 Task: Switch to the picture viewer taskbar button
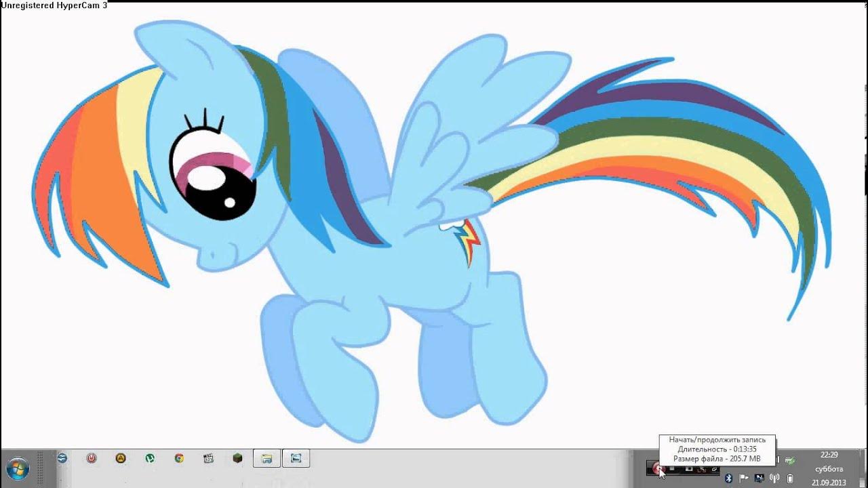pyautogui.click(x=296, y=458)
